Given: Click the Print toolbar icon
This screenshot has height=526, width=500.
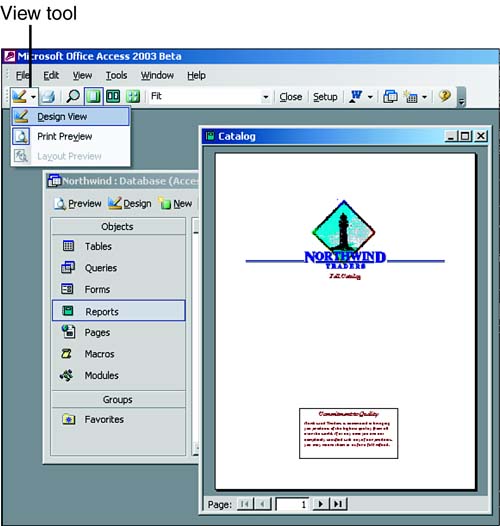Looking at the screenshot, I should (48, 97).
